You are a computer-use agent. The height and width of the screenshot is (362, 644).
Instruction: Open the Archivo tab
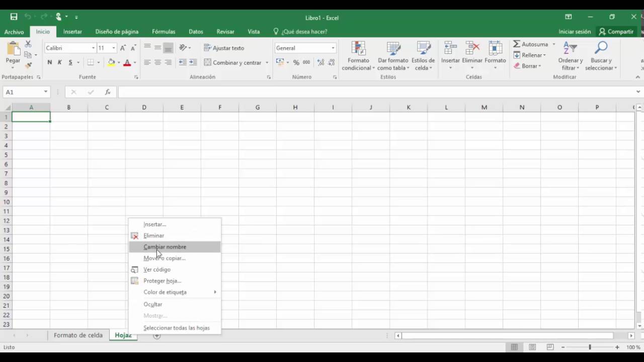click(14, 31)
